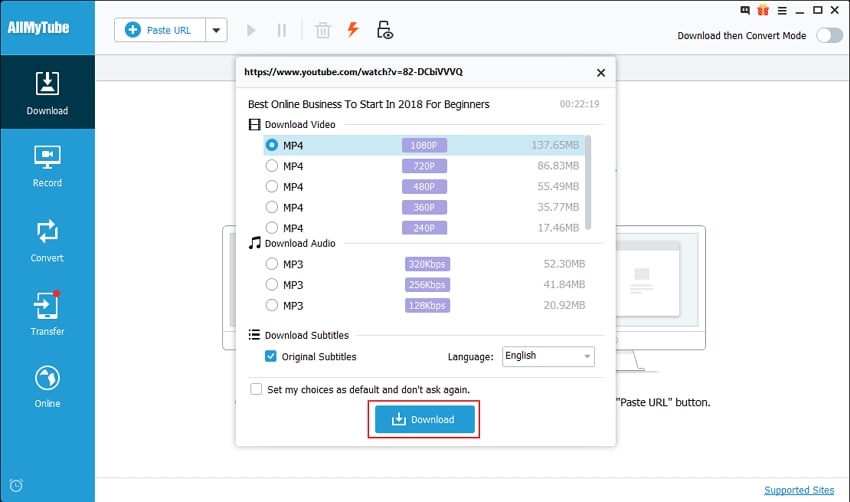Image resolution: width=850 pixels, height=502 pixels.
Task: Check 'Set my choices as default' box
Action: coord(257,389)
